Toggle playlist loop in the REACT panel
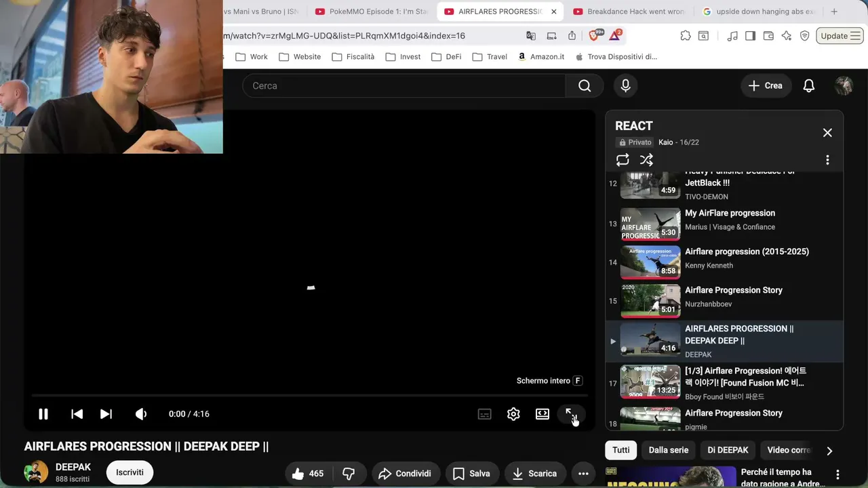Viewport: 868px width, 488px height. pyautogui.click(x=623, y=160)
